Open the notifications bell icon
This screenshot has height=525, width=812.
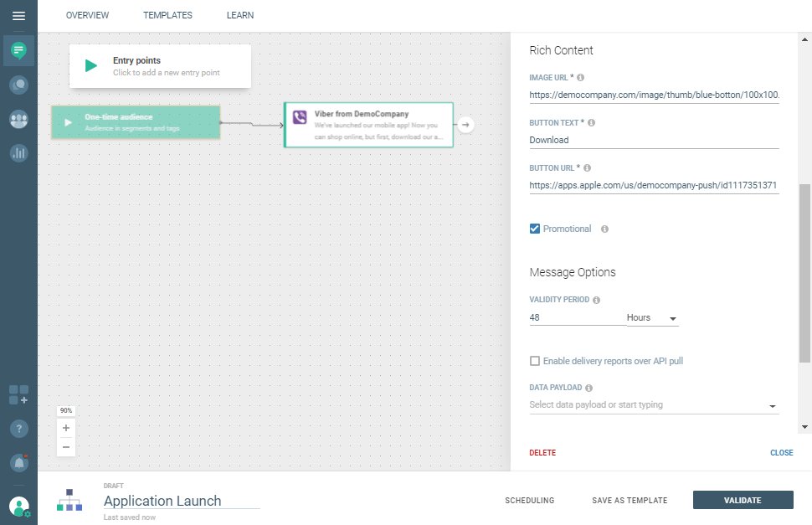click(18, 462)
